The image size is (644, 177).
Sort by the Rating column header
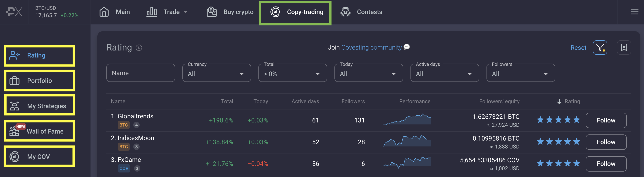tap(572, 101)
